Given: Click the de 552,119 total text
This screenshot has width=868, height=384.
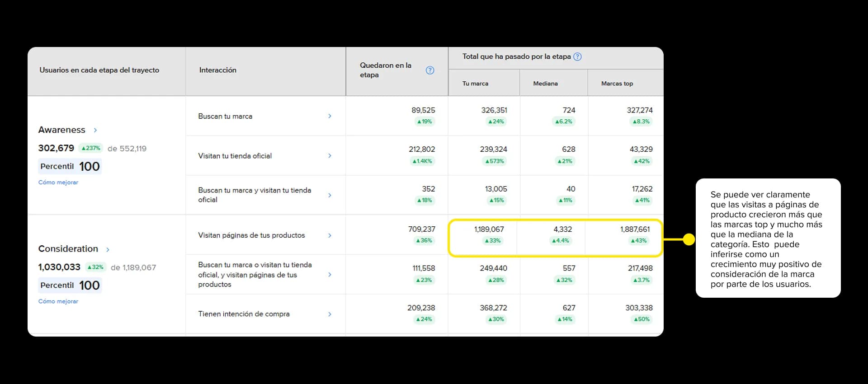Looking at the screenshot, I should [127, 149].
